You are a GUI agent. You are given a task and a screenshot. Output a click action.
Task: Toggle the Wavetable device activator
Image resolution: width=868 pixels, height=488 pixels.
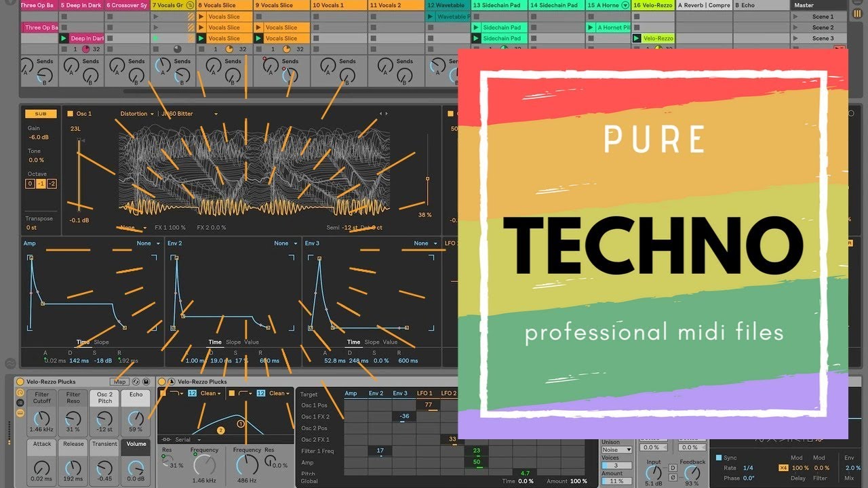point(162,382)
